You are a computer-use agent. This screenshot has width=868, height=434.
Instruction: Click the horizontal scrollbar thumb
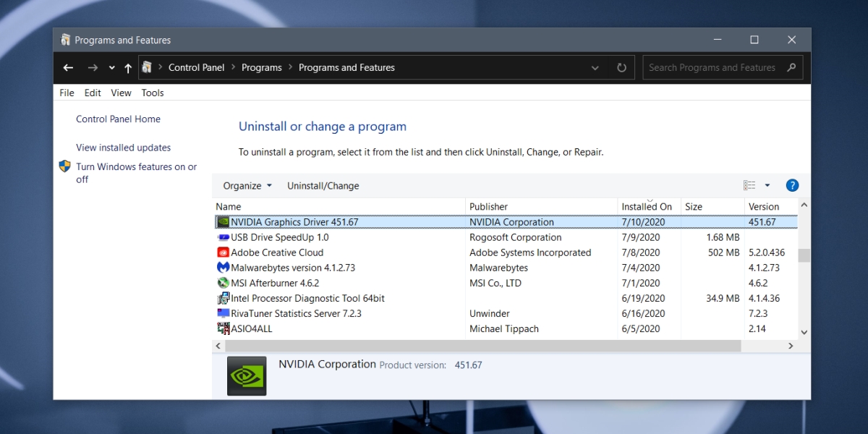click(x=482, y=346)
